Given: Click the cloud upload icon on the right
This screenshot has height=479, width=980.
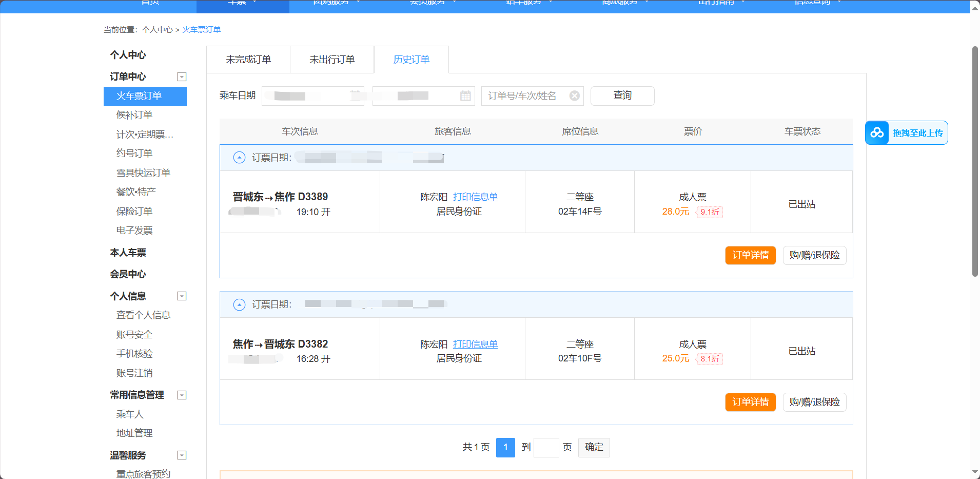Looking at the screenshot, I should pyautogui.click(x=877, y=133).
